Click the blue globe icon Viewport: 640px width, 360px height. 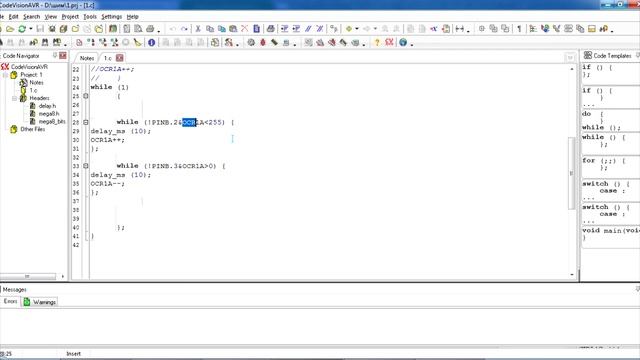403,42
